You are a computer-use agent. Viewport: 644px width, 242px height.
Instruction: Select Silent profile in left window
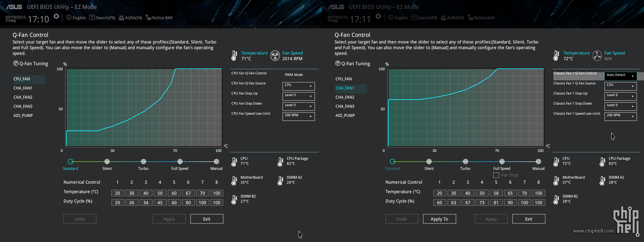coord(107,162)
